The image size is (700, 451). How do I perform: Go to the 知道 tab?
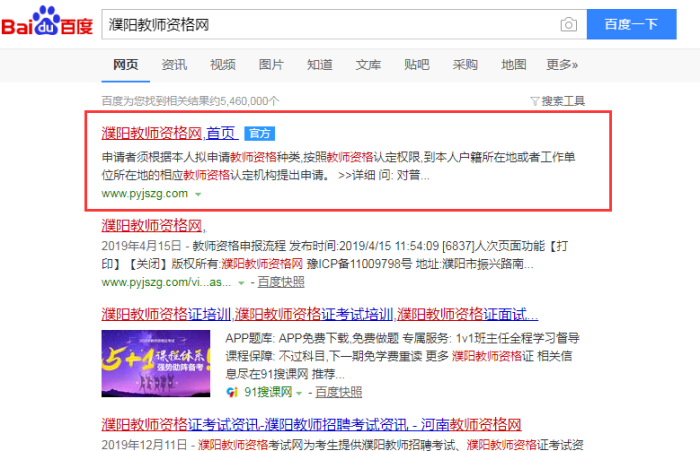[x=320, y=65]
